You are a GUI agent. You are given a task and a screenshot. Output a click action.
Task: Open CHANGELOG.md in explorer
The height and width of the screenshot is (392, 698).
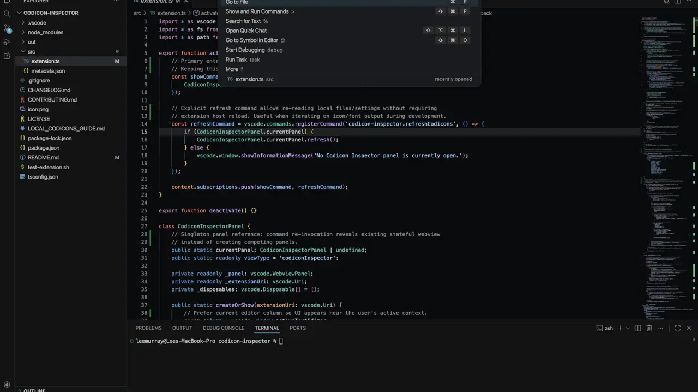click(71, 90)
